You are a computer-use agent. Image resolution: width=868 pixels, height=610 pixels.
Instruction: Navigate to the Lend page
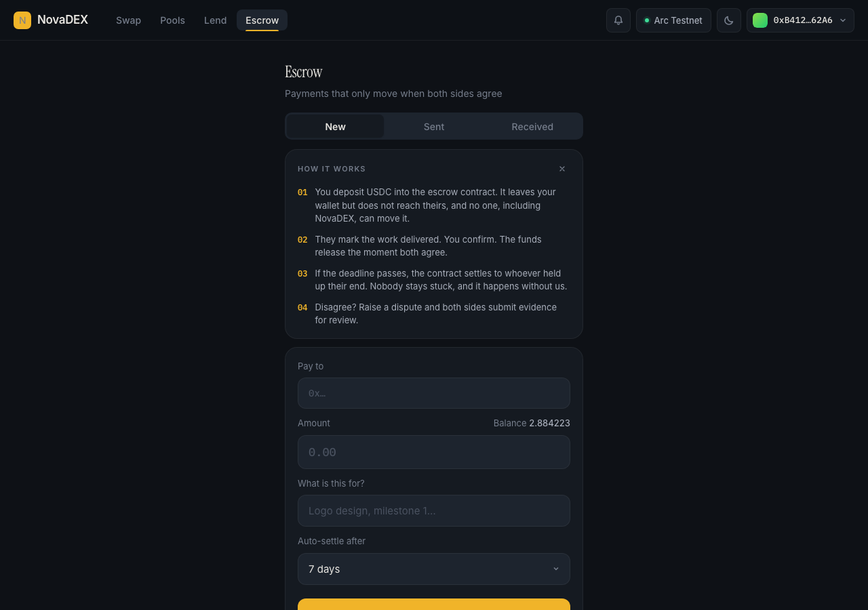pyautogui.click(x=215, y=20)
